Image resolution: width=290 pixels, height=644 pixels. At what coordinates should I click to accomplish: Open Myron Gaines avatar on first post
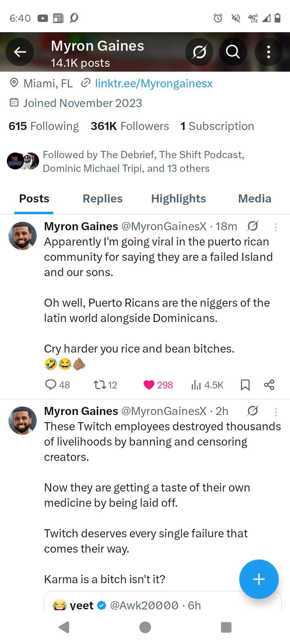tap(23, 236)
